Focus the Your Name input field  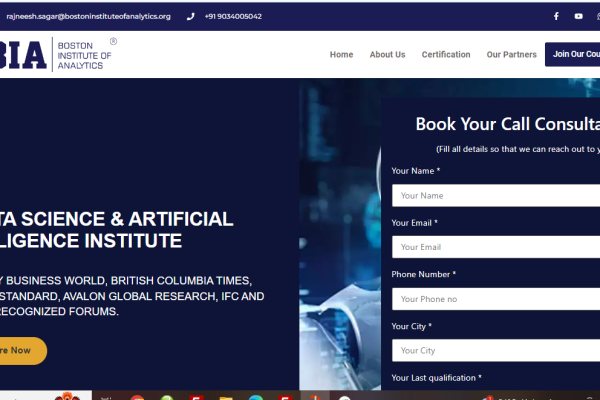point(496,196)
